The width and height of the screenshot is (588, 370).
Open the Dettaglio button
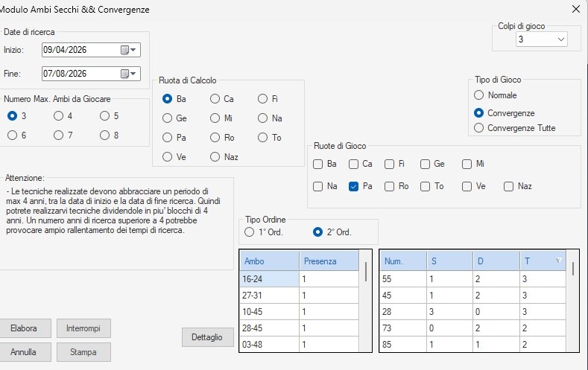point(207,337)
